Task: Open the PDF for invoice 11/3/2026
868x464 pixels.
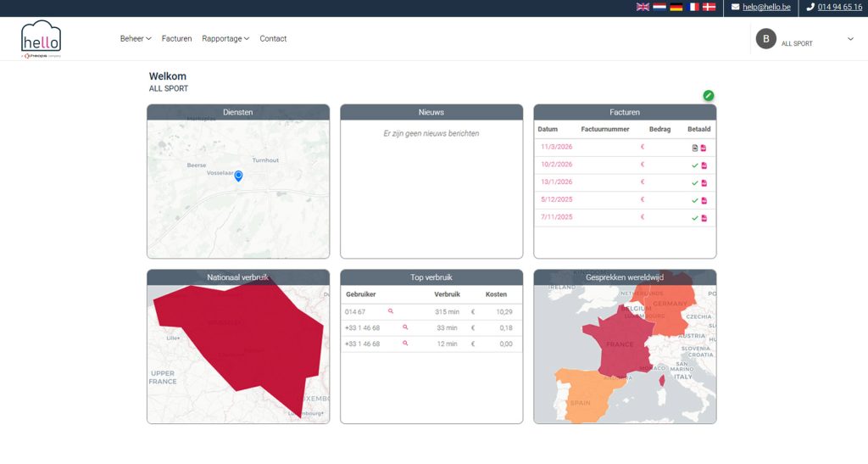Action: tap(704, 148)
